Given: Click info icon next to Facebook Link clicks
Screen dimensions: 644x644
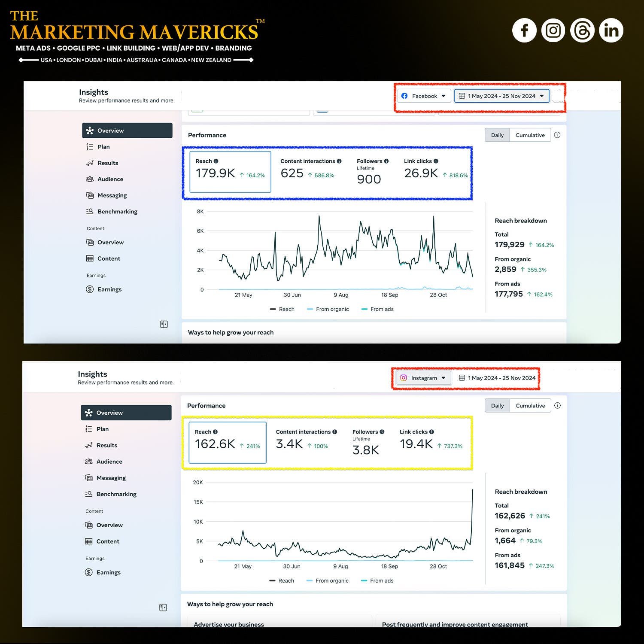Looking at the screenshot, I should (436, 161).
